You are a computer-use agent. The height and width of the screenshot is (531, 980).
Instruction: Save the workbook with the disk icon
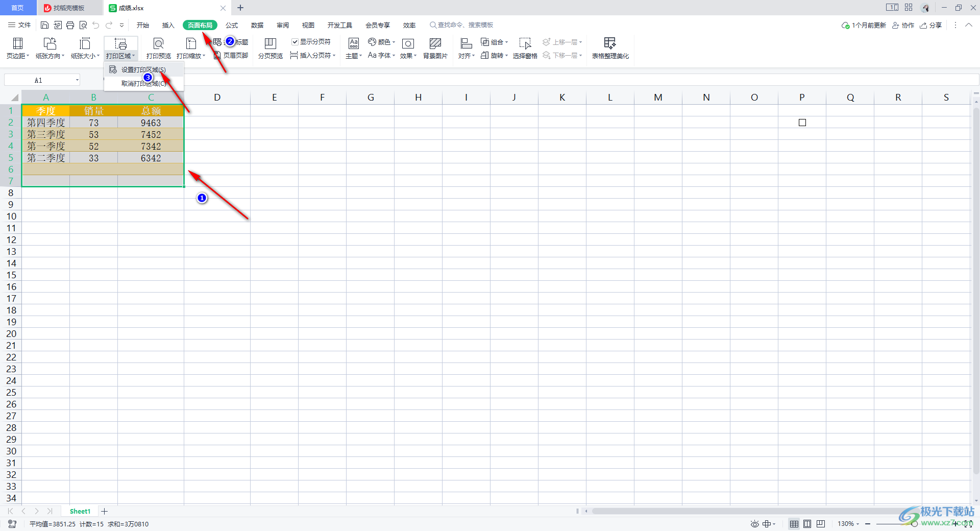pos(44,25)
